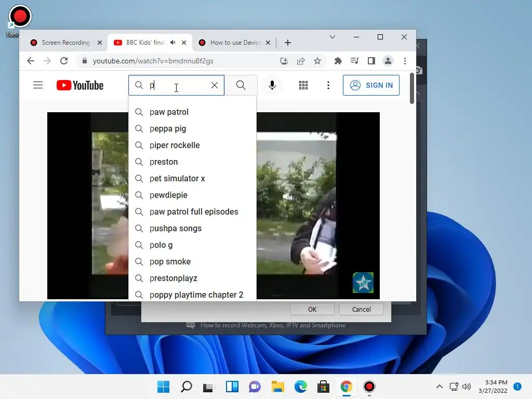532x399 pixels.
Task: Mute the BBC Kids tab audio icon
Action: [173, 43]
